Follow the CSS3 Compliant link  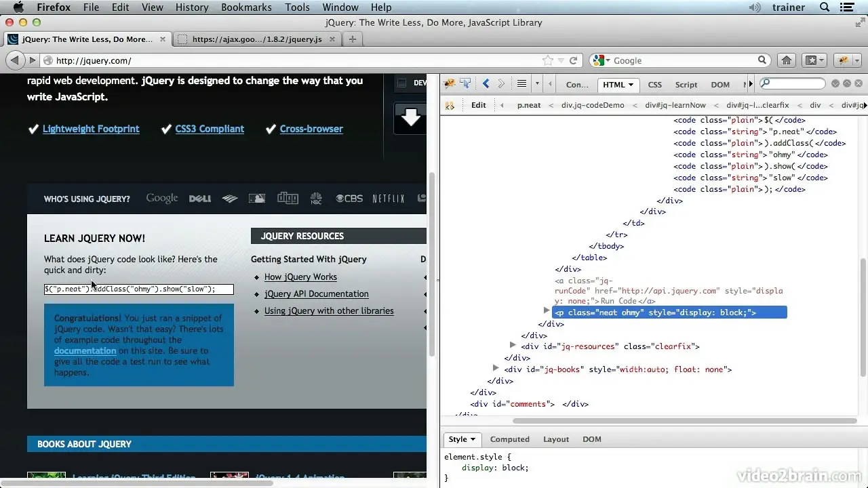point(210,129)
